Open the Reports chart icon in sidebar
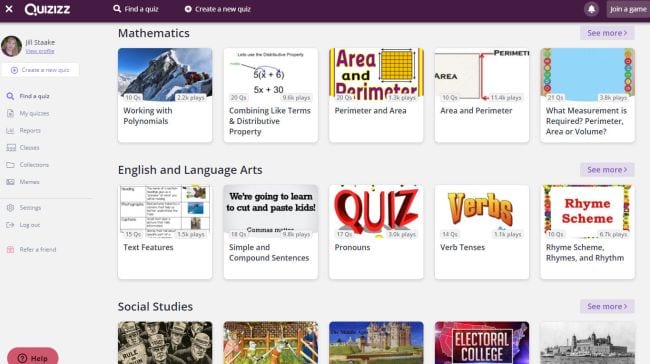 pos(10,131)
